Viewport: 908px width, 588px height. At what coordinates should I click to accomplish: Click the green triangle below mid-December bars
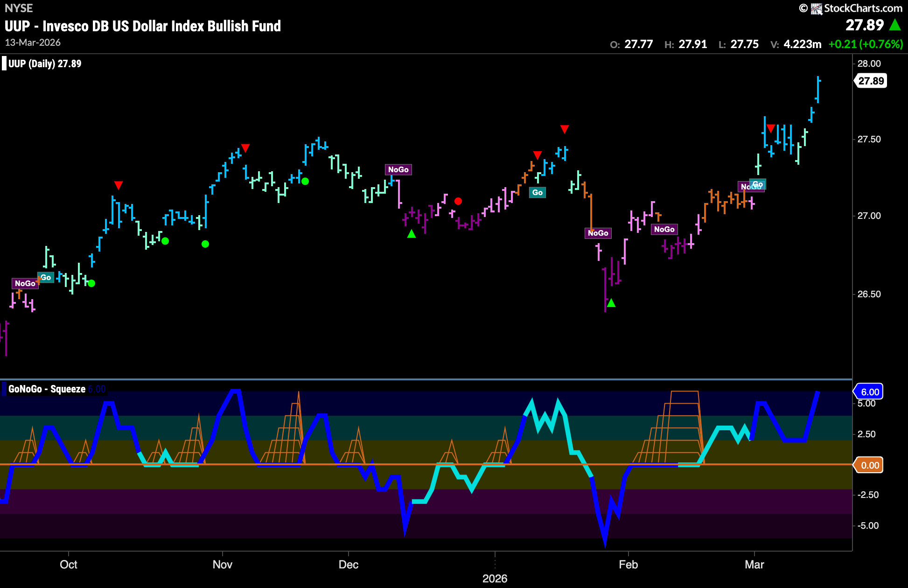(x=412, y=234)
